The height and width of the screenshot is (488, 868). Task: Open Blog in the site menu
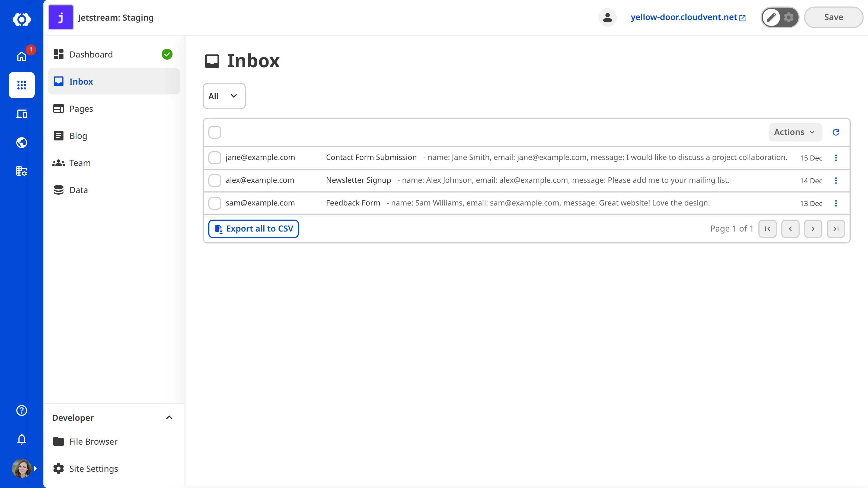click(x=114, y=136)
